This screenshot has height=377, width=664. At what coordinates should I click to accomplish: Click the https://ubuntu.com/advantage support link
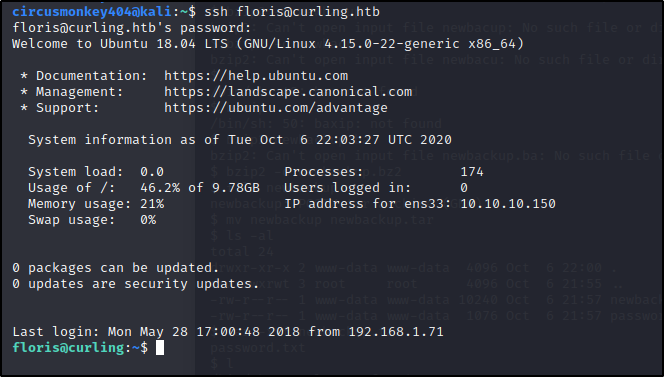(276, 108)
